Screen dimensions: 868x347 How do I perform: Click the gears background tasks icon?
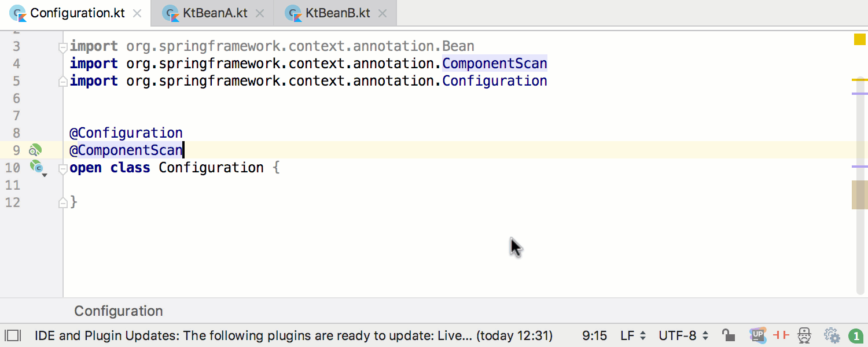point(832,335)
